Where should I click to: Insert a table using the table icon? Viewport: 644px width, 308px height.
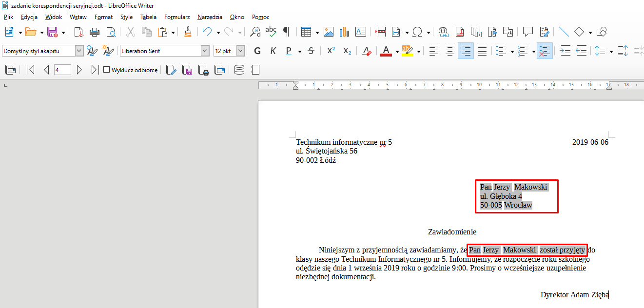point(306,32)
